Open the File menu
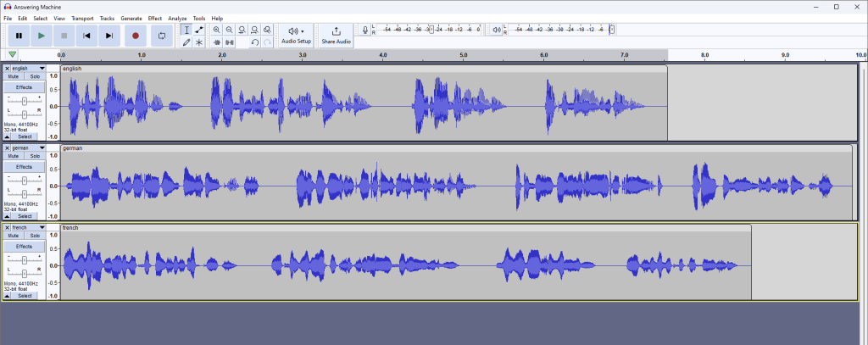Viewport: 868px width, 345px height. [8, 19]
